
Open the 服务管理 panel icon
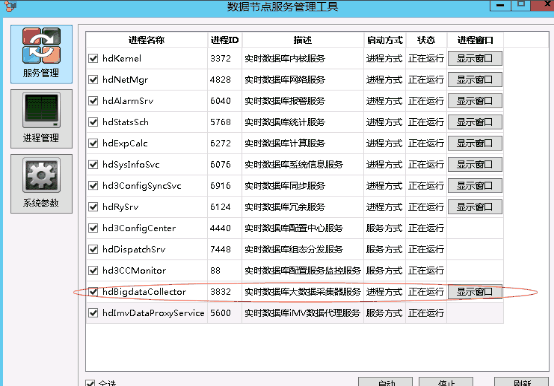click(x=41, y=54)
